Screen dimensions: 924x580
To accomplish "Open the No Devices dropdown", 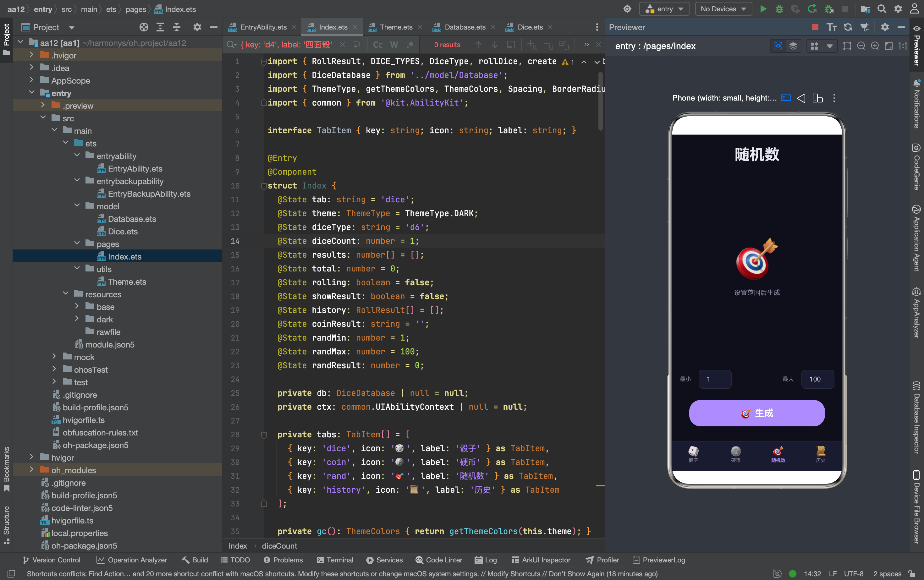I will (723, 9).
